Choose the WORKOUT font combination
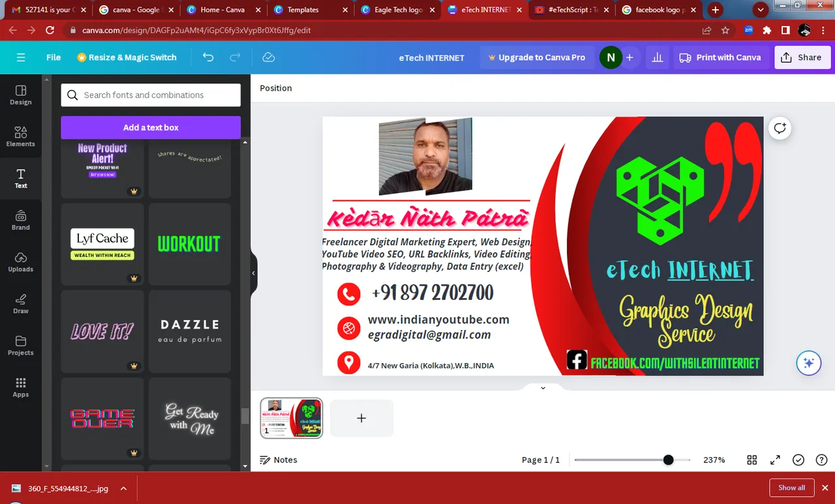The width and height of the screenshot is (835, 504). 190,244
